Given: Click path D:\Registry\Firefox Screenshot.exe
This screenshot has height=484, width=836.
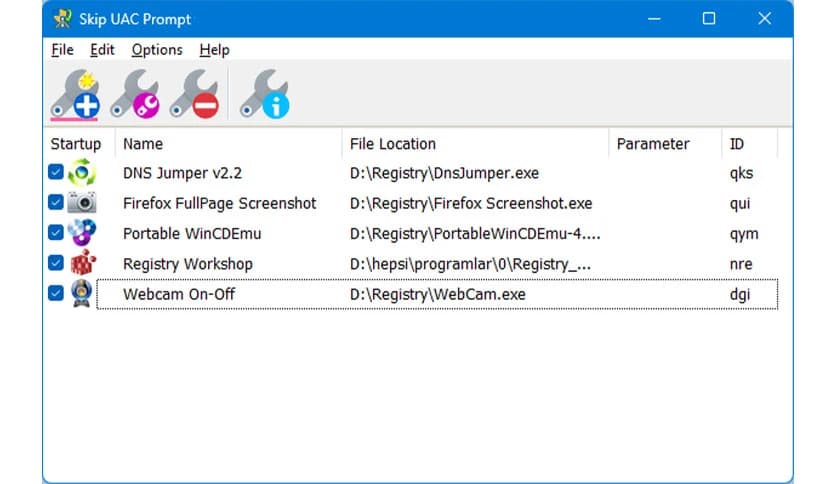Looking at the screenshot, I should (471, 203).
